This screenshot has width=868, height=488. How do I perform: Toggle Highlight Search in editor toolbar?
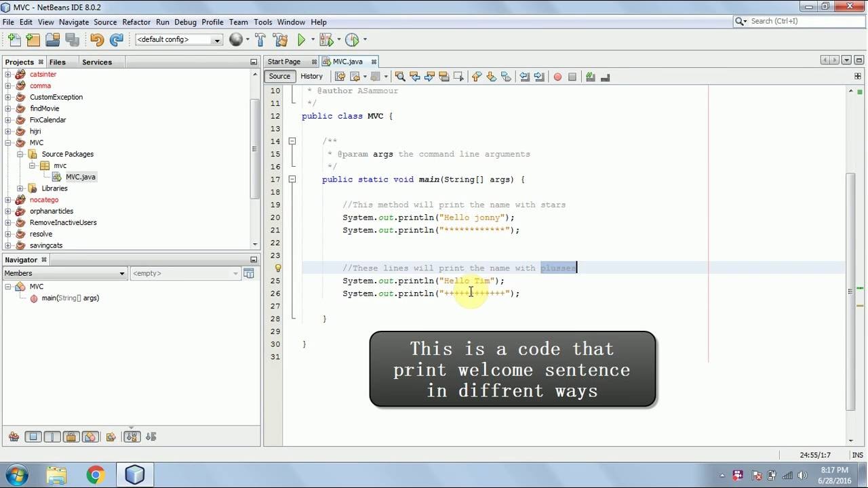[444, 77]
